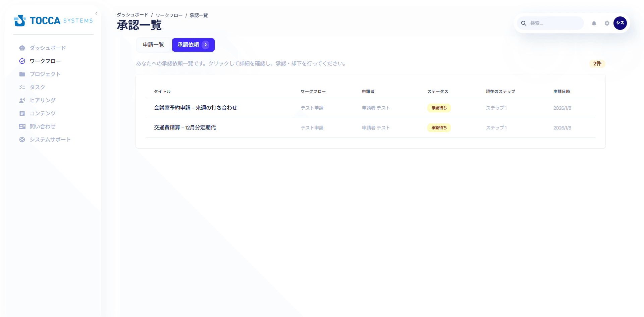Click the ワークフロー breadcrumb link

[169, 15]
